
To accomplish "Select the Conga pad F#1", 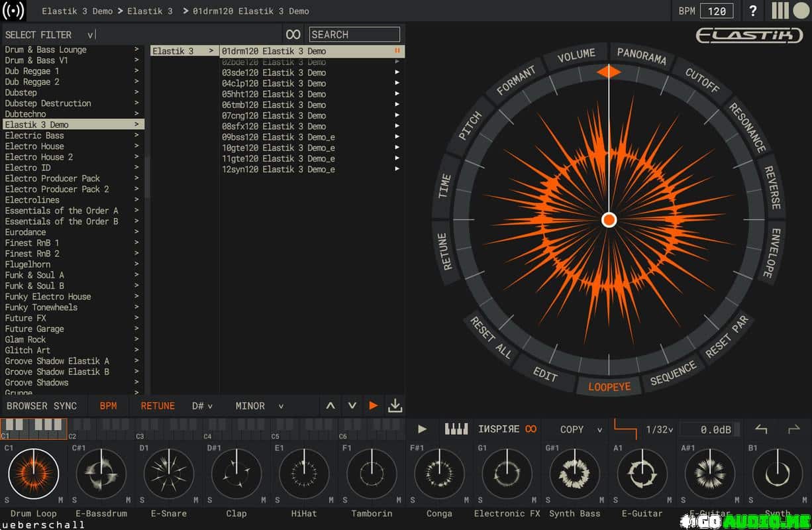I will pyautogui.click(x=440, y=474).
